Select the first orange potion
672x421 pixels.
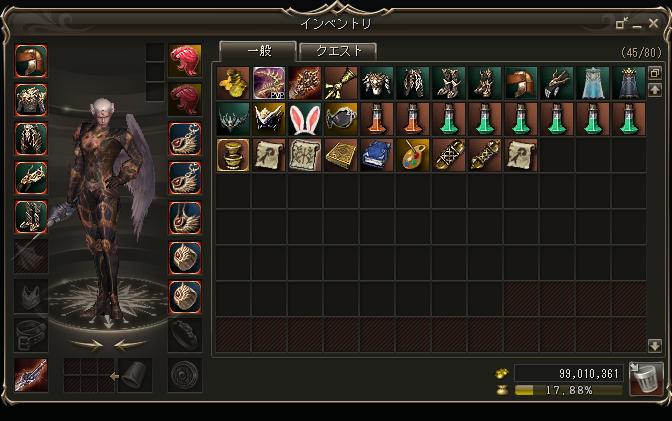coord(377,119)
